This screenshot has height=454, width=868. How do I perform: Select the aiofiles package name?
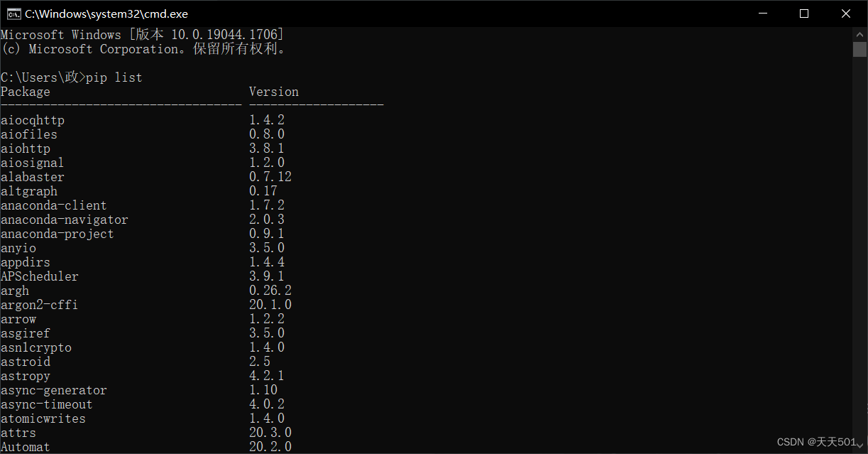[x=29, y=134]
